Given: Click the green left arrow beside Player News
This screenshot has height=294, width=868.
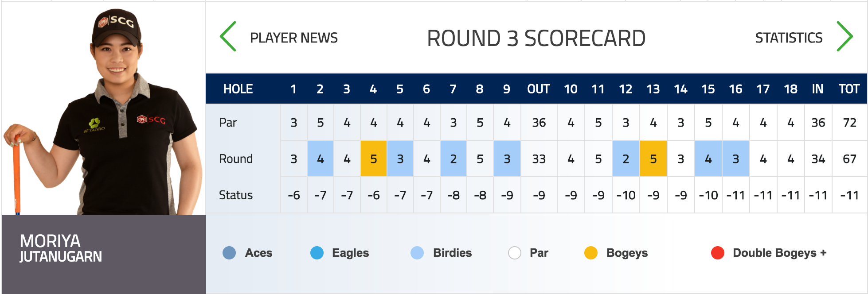Looking at the screenshot, I should pyautogui.click(x=228, y=37).
